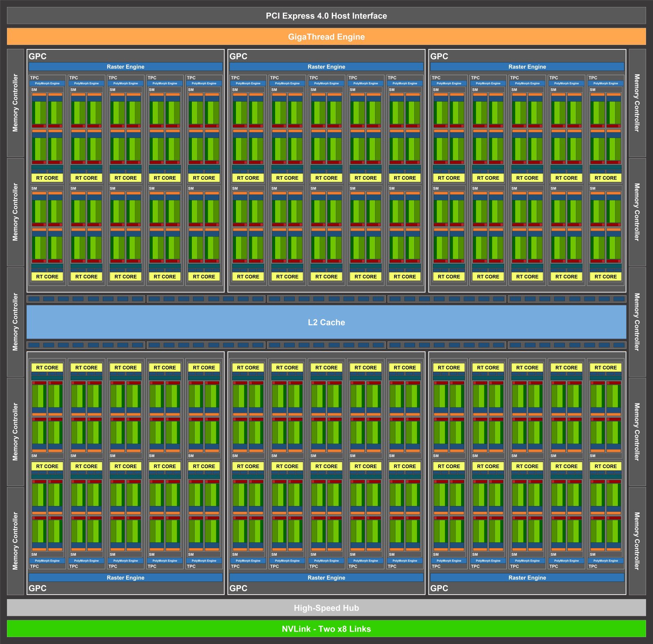This screenshot has height=644, width=653.
Task: Click the topmost Memory Controller on the left side
Action: 16,103
